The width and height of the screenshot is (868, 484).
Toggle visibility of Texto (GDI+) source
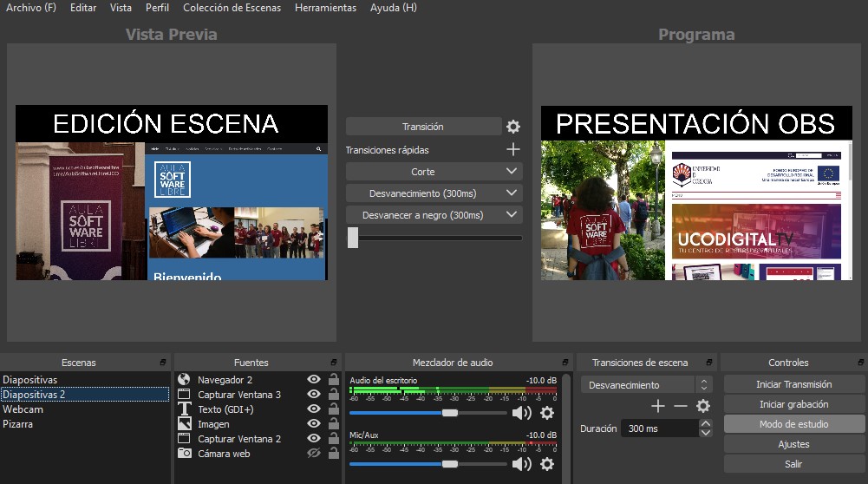click(x=314, y=409)
